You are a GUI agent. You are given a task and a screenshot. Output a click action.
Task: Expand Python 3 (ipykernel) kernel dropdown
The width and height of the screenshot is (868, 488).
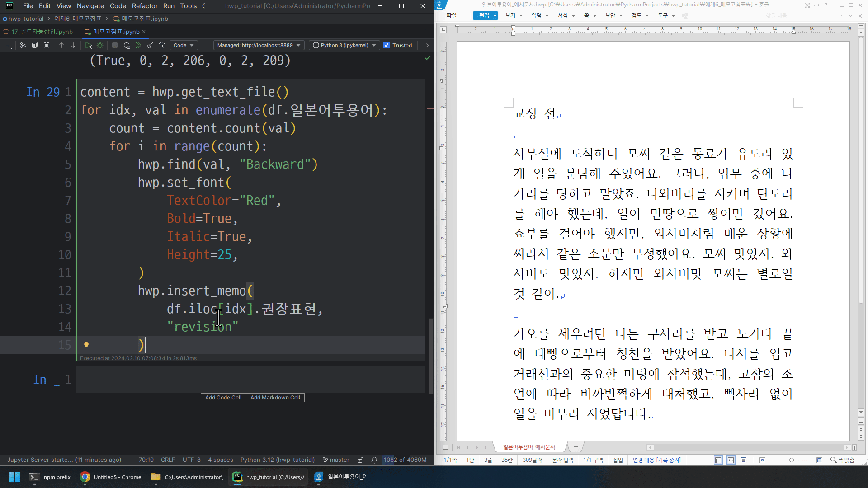pyautogui.click(x=344, y=45)
